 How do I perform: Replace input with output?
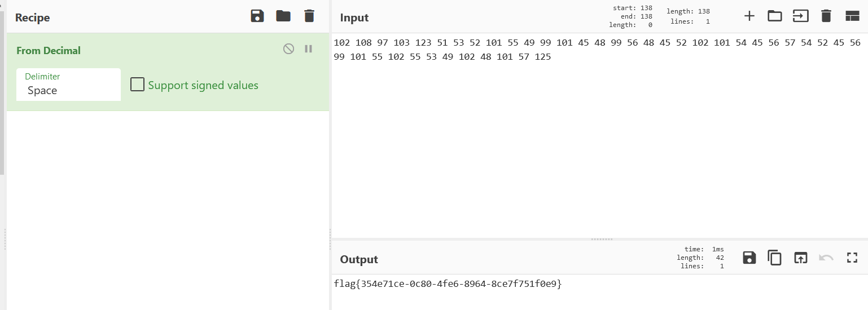[x=800, y=258]
